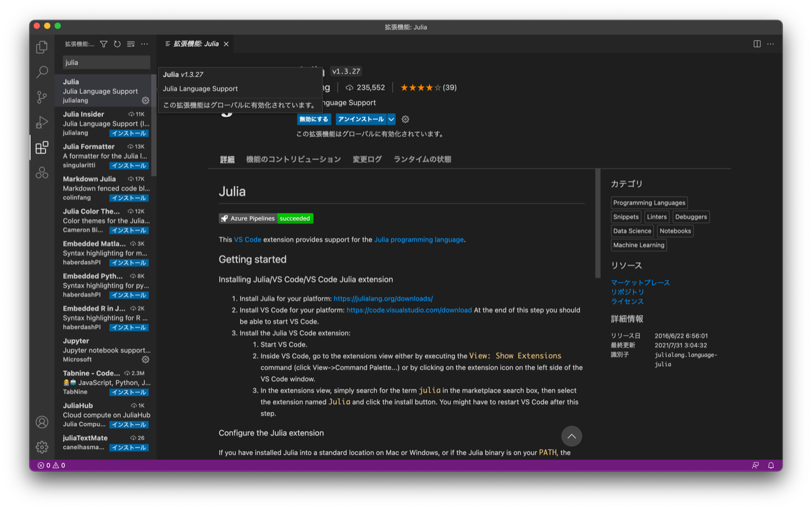Install the Julia Insider extension
Image resolution: width=812 pixels, height=510 pixels.
point(129,133)
